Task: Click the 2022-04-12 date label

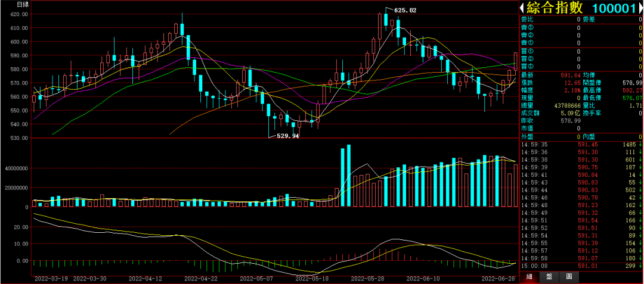Action: [x=145, y=278]
